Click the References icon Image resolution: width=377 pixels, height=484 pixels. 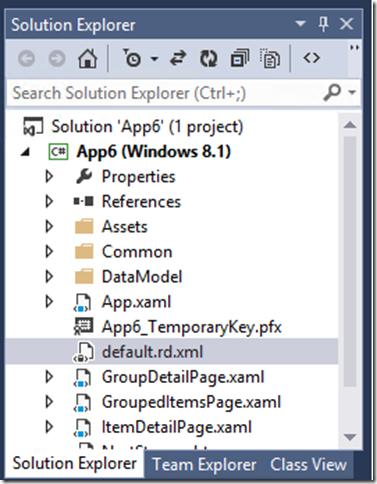(83, 201)
